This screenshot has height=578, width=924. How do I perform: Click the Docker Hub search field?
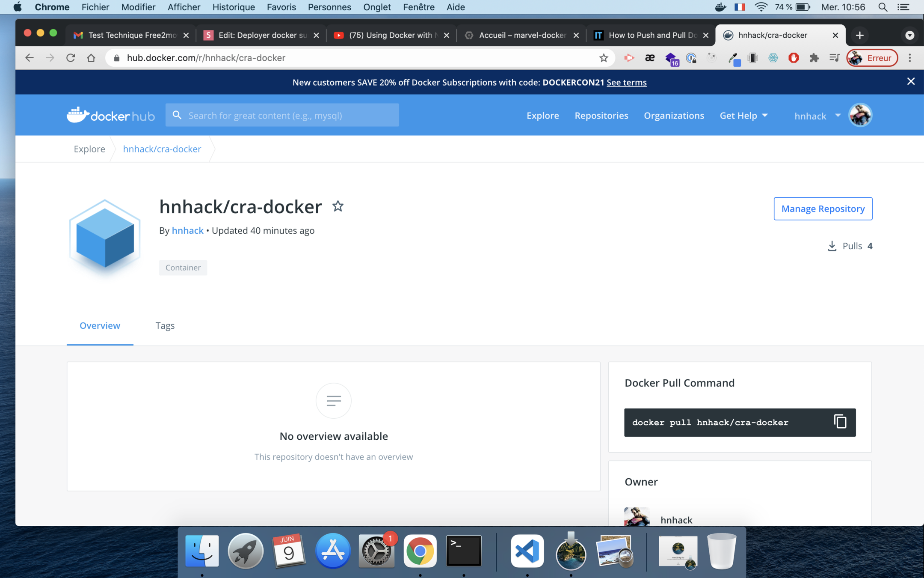(x=282, y=116)
